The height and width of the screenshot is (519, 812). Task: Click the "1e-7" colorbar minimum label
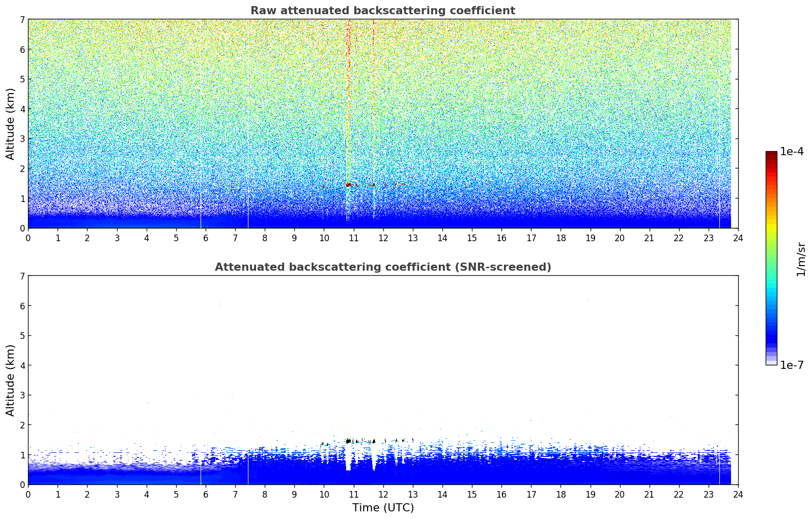pyautogui.click(x=792, y=365)
